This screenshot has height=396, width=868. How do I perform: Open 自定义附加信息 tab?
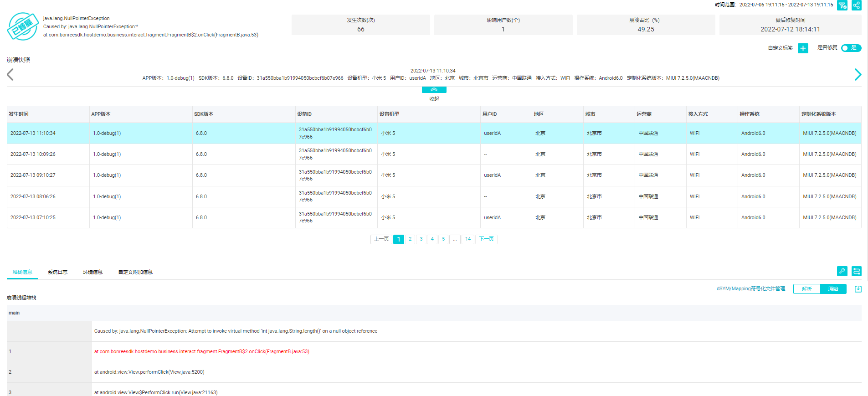(x=135, y=272)
